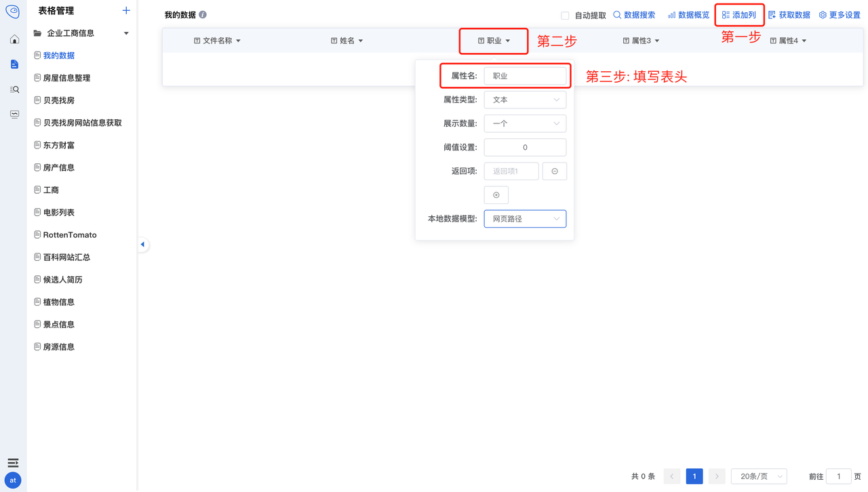Click 获取数据 button
Image resolution: width=868 pixels, height=492 pixels.
(x=789, y=15)
